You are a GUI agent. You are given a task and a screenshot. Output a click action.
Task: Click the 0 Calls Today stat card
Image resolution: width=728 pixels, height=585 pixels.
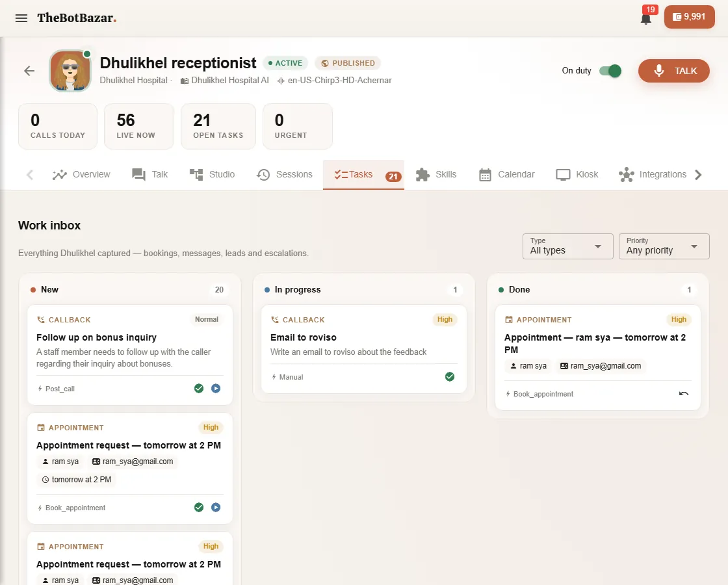(58, 126)
